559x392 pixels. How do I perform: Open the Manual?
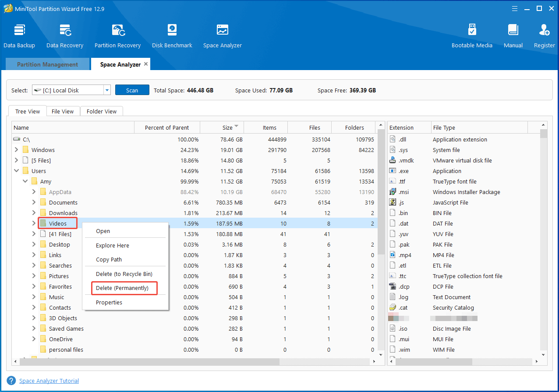[x=513, y=36]
